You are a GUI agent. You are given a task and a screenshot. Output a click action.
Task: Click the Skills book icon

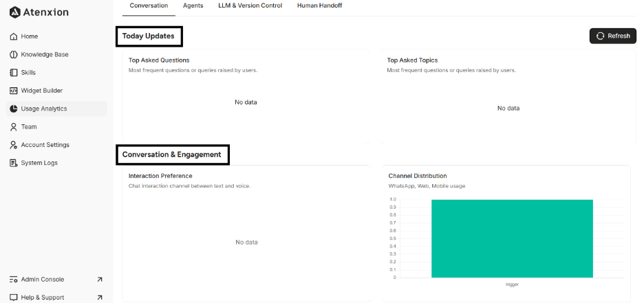(14, 73)
